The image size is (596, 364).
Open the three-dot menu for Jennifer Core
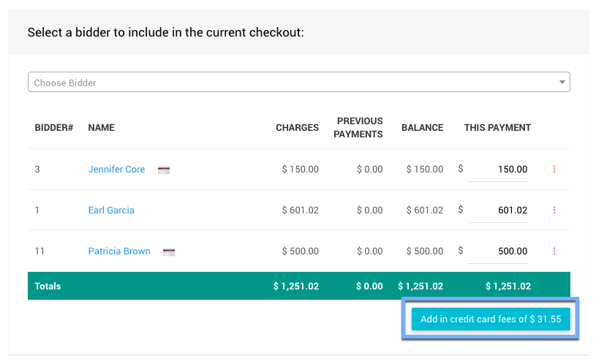[x=554, y=170]
